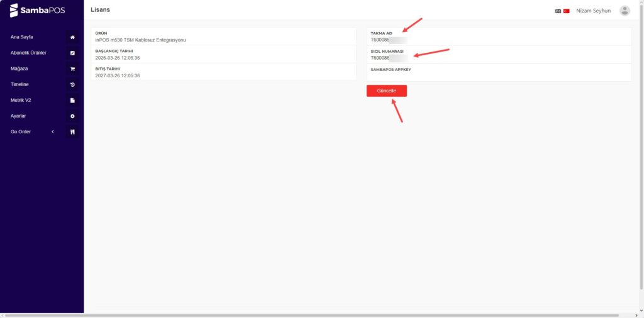644x318 pixels.
Task: Click the gear icon beside Ayarlar
Action: (72, 116)
